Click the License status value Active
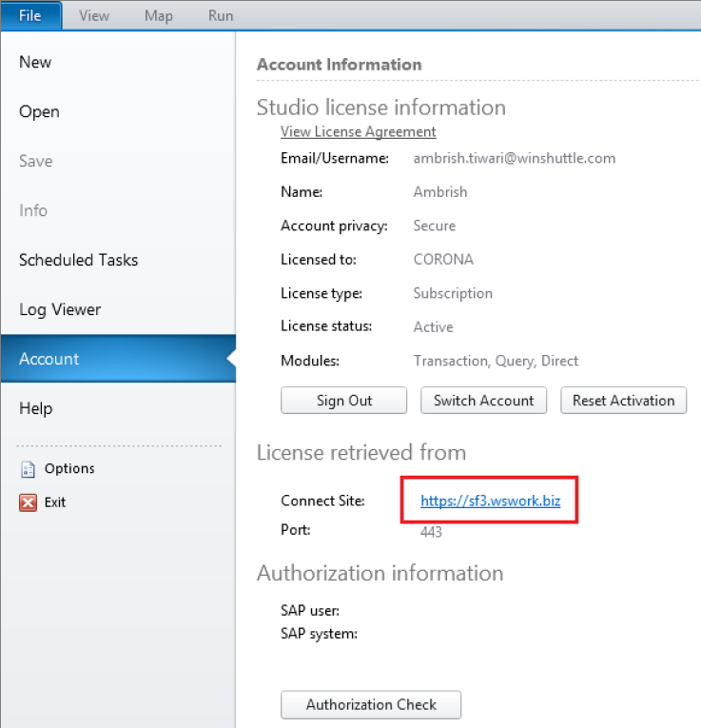The image size is (701, 728). (434, 326)
